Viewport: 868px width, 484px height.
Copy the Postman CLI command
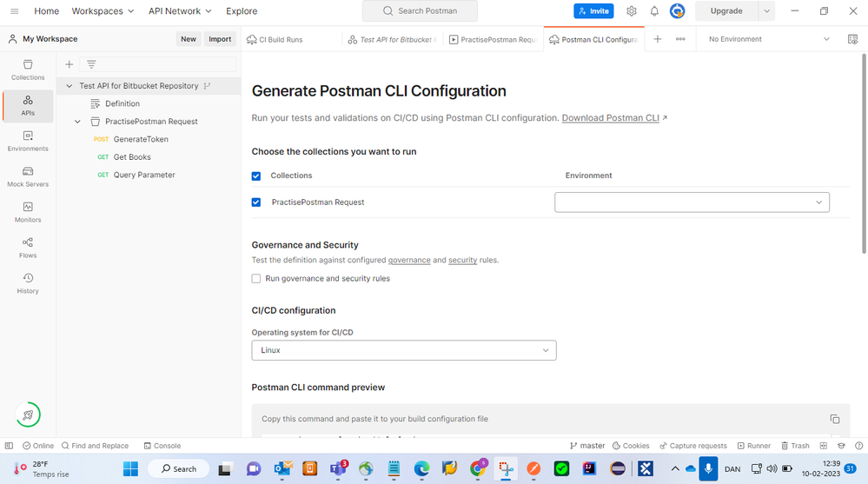tap(835, 419)
